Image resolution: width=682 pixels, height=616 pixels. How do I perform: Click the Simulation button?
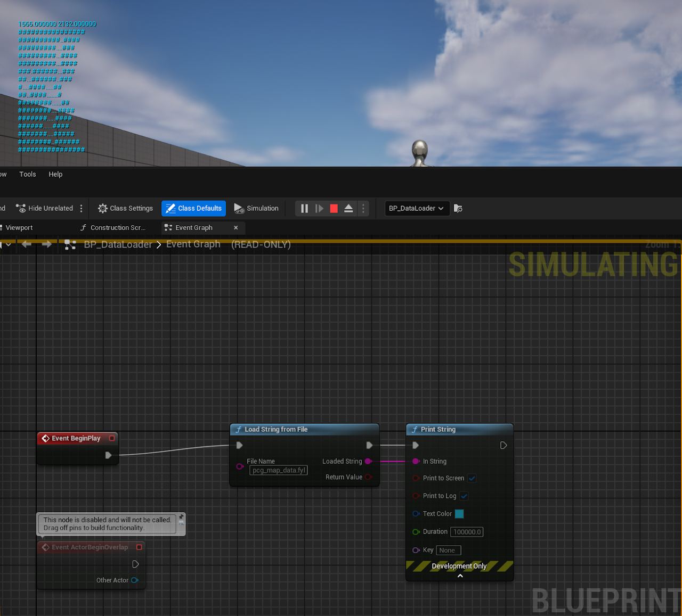(x=256, y=209)
